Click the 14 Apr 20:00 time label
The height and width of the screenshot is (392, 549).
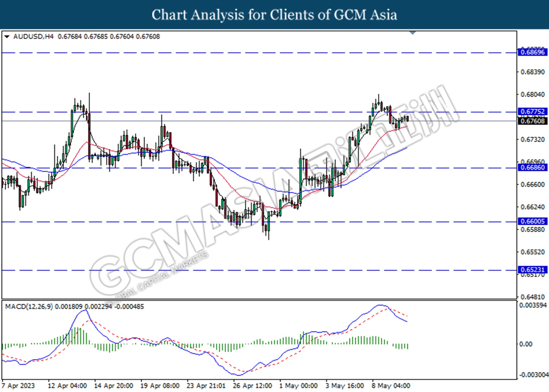(114, 386)
